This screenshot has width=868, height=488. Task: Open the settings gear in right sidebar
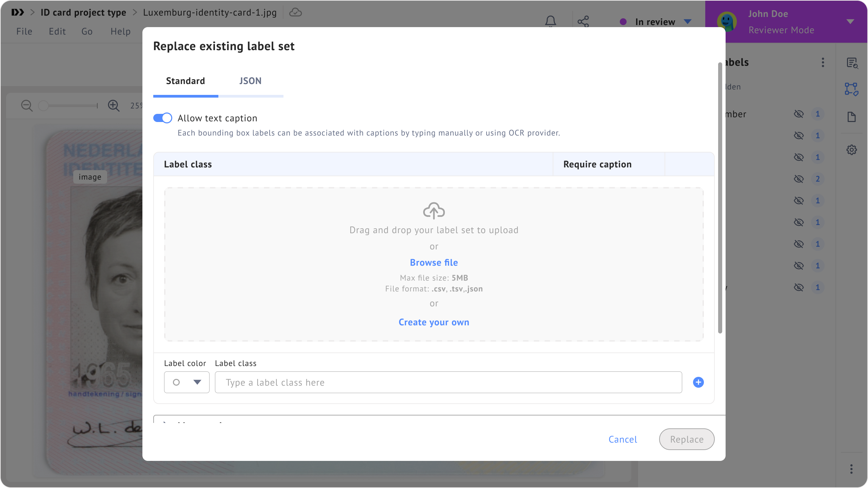click(x=851, y=150)
